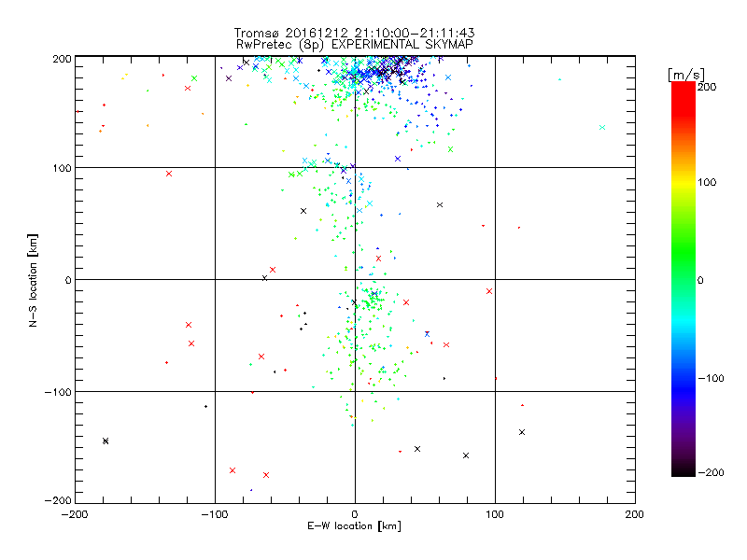This screenshot has width=747, height=560.
Task: Click the velocity color scale bar
Action: click(x=684, y=279)
